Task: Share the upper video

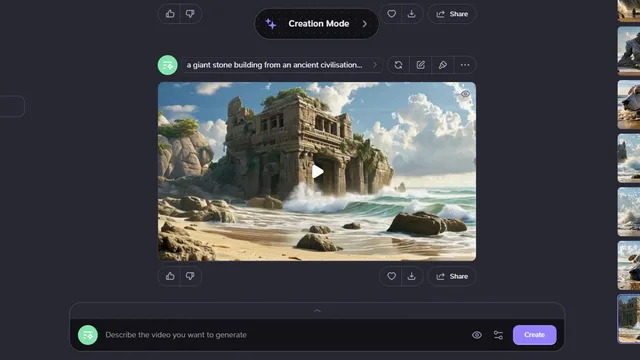Action: [452, 14]
